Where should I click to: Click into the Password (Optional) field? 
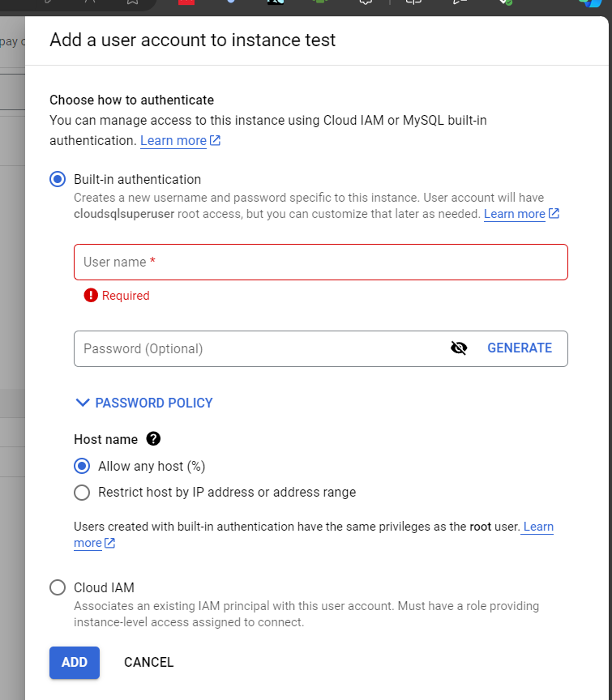259,348
